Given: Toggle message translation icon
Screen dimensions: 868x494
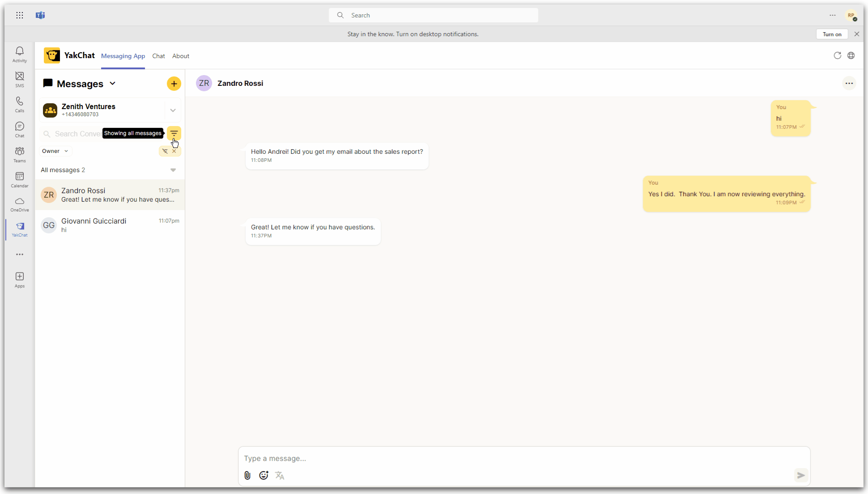Looking at the screenshot, I should click(280, 475).
